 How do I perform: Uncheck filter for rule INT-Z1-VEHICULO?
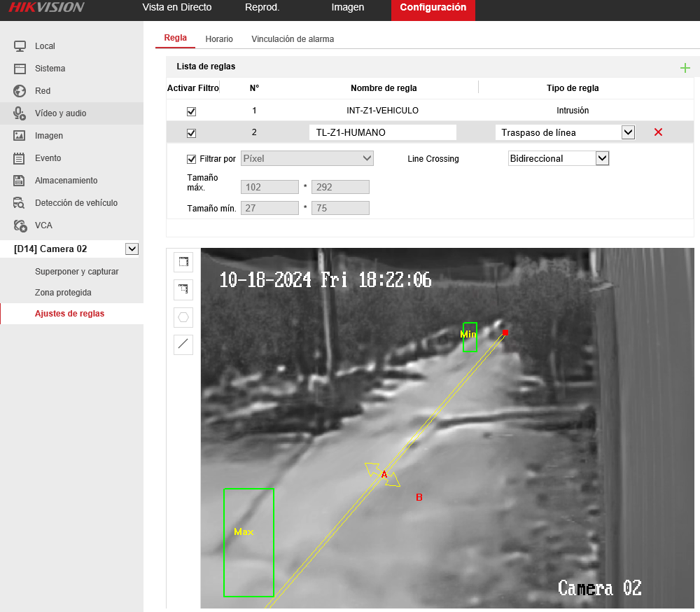click(x=191, y=111)
